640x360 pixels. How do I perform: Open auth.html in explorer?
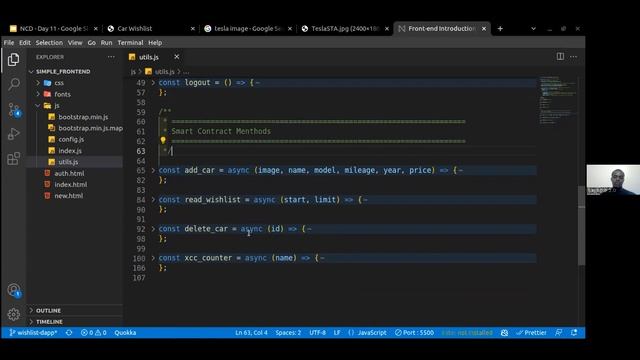tap(69, 173)
